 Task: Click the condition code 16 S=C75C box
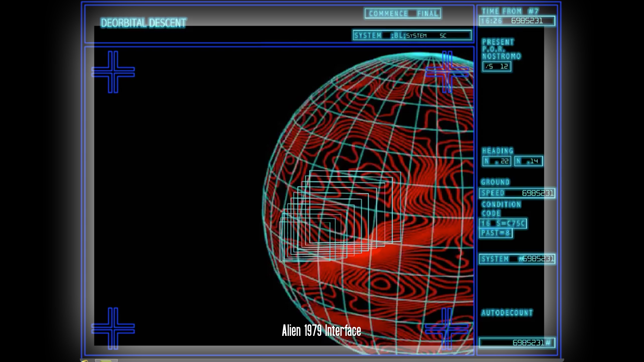503,223
